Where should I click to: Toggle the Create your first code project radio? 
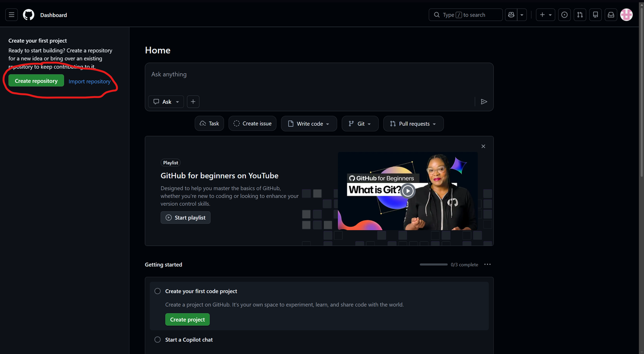(158, 291)
